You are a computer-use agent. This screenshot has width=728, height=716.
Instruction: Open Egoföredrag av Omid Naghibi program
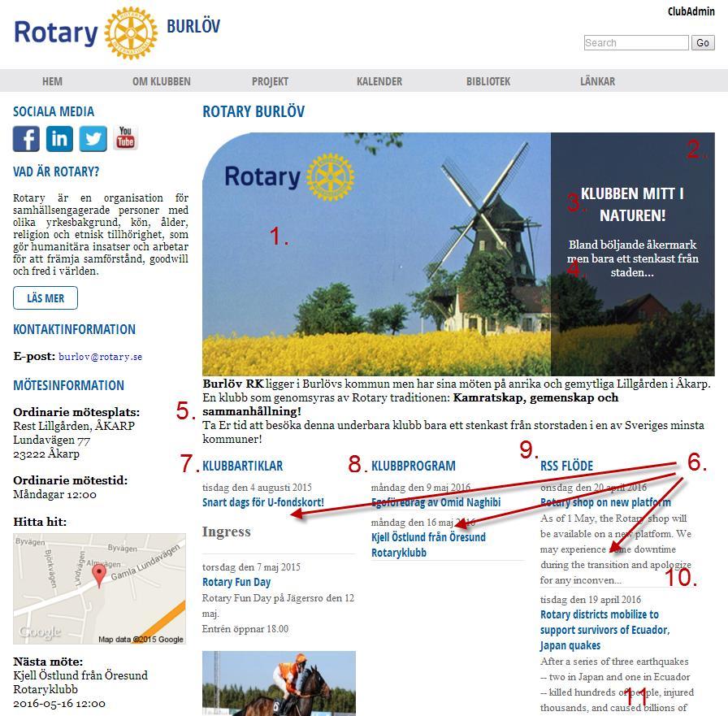point(436,502)
